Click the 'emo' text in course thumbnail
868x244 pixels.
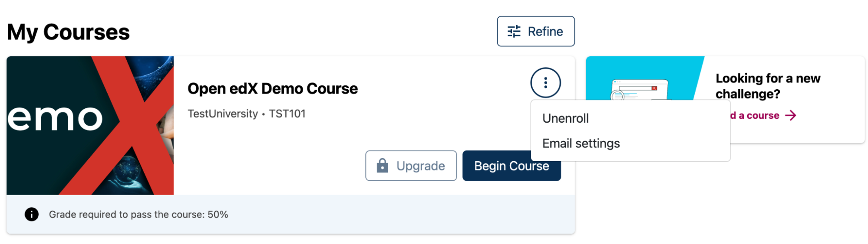click(x=55, y=118)
